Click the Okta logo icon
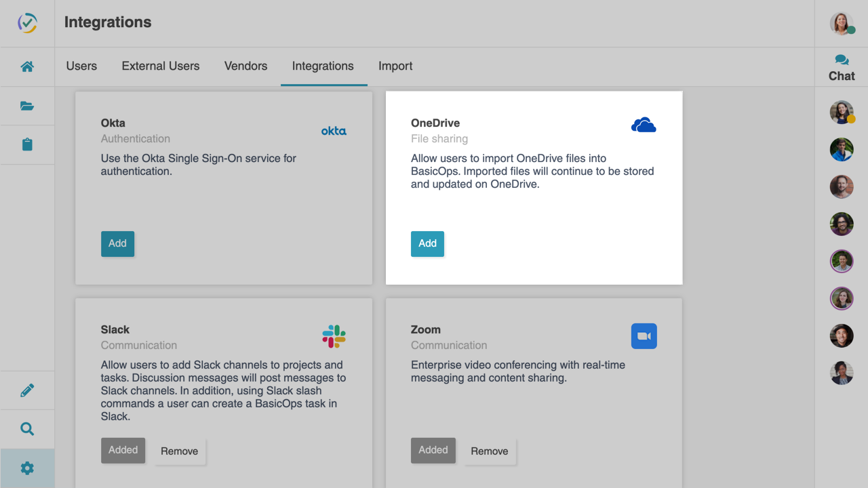The width and height of the screenshot is (868, 488). click(x=333, y=131)
